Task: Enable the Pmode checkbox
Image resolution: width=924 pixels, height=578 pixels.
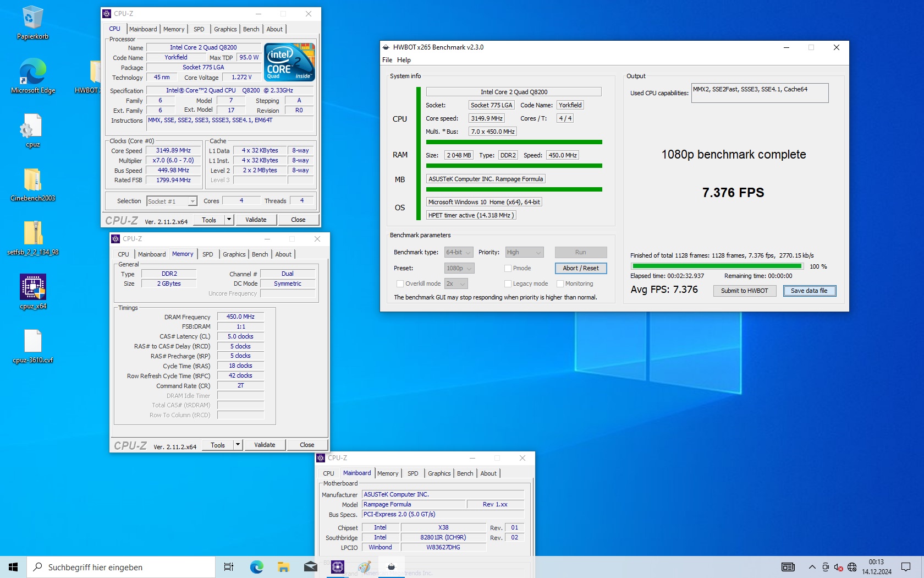Action: coord(508,268)
